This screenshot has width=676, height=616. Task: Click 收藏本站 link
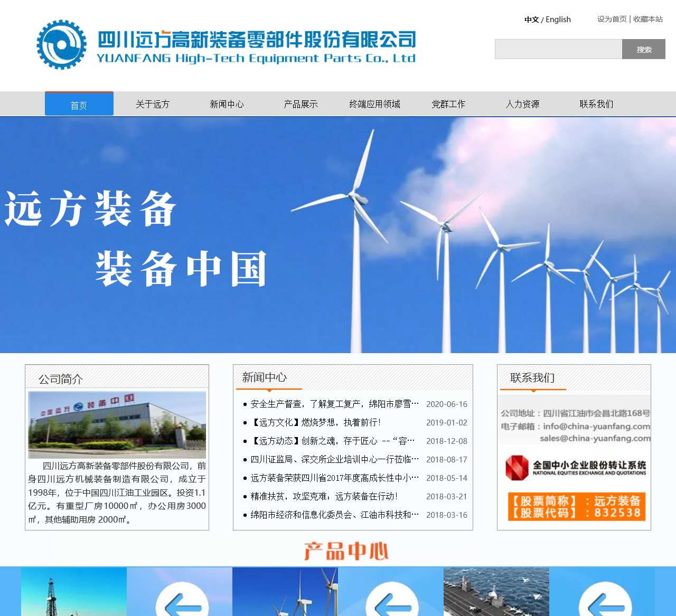click(x=648, y=19)
